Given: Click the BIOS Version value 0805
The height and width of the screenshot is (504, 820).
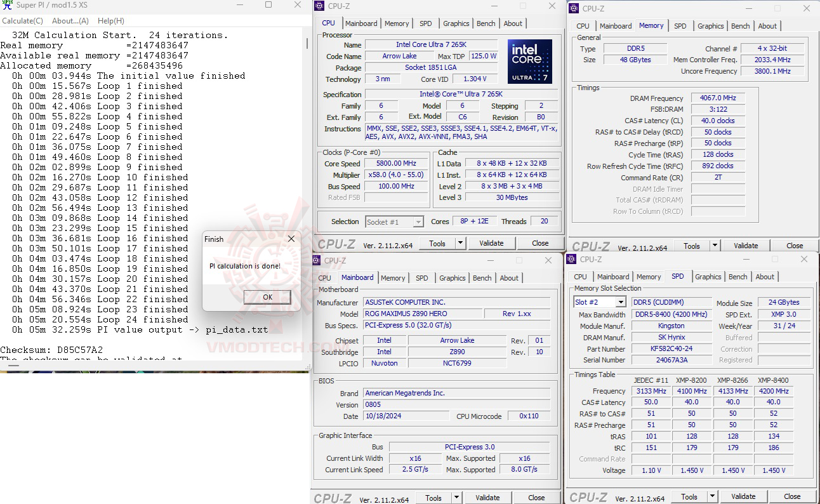Looking at the screenshot, I should pyautogui.click(x=456, y=405).
